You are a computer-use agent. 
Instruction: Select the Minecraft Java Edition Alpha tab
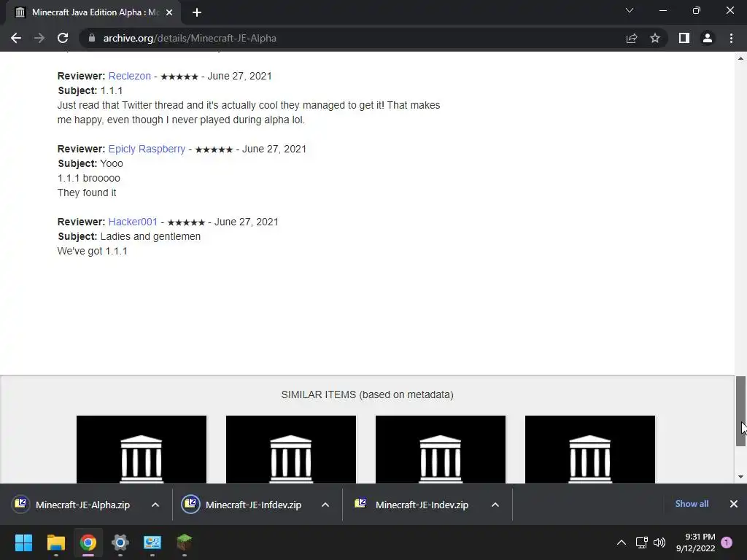(x=93, y=12)
